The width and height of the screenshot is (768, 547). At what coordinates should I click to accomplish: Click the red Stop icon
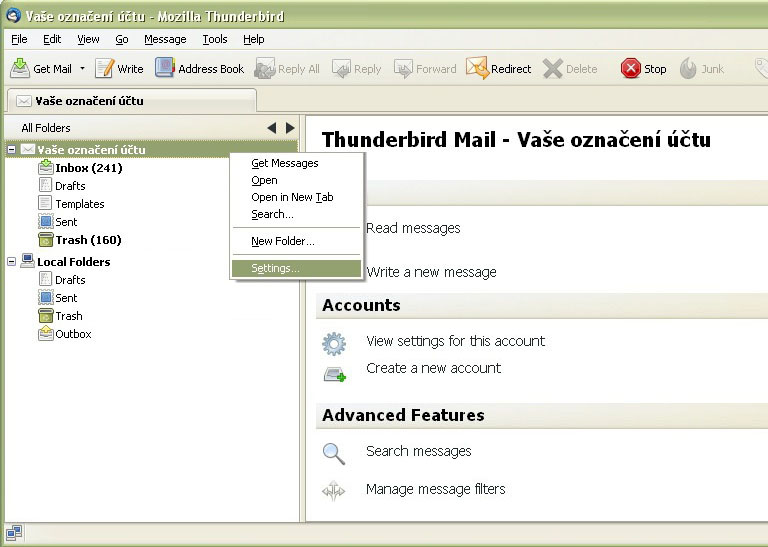click(630, 68)
